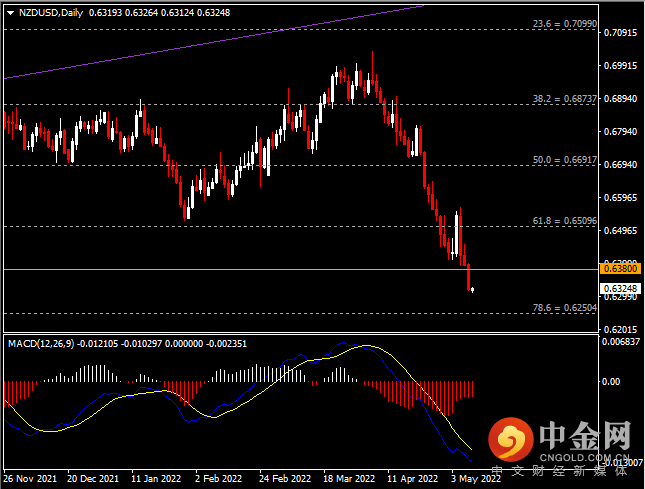Click the 11 Jan 2022 date marker

[x=155, y=479]
